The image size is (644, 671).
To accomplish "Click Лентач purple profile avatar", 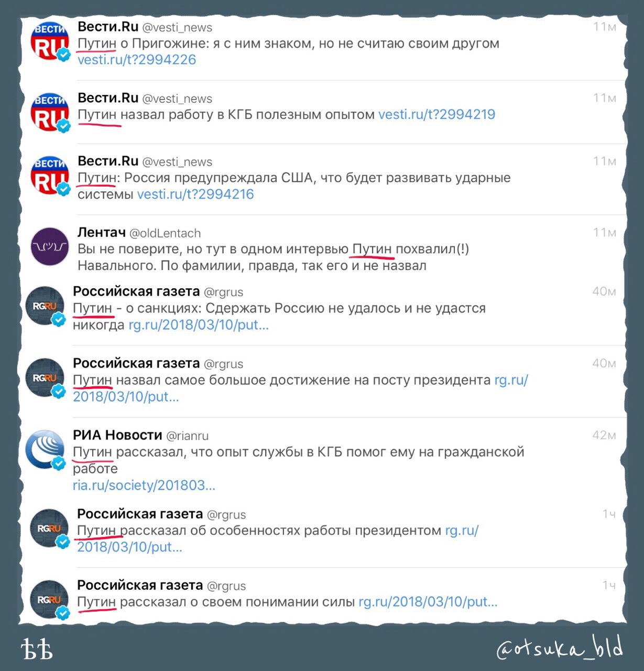I will point(50,246).
